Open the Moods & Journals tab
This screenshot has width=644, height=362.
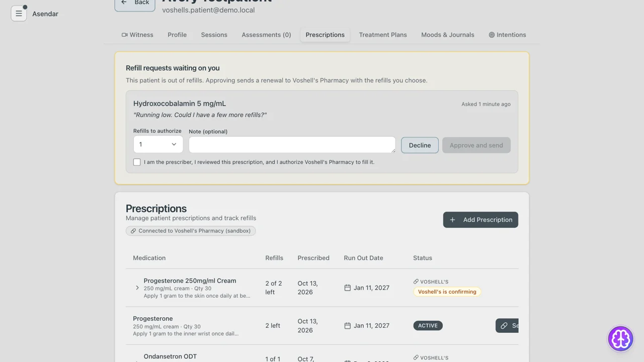pyautogui.click(x=448, y=35)
